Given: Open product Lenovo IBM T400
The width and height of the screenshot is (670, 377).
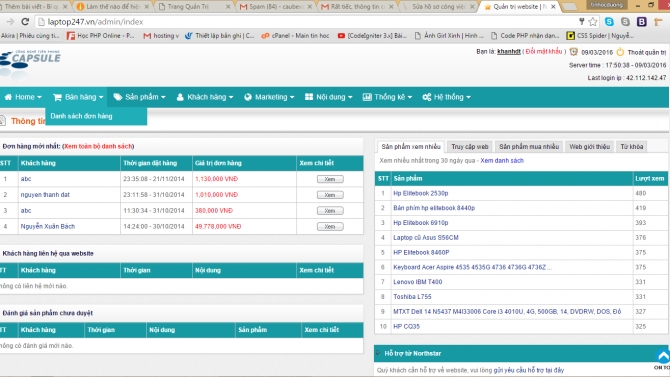Looking at the screenshot, I should click(x=417, y=282).
